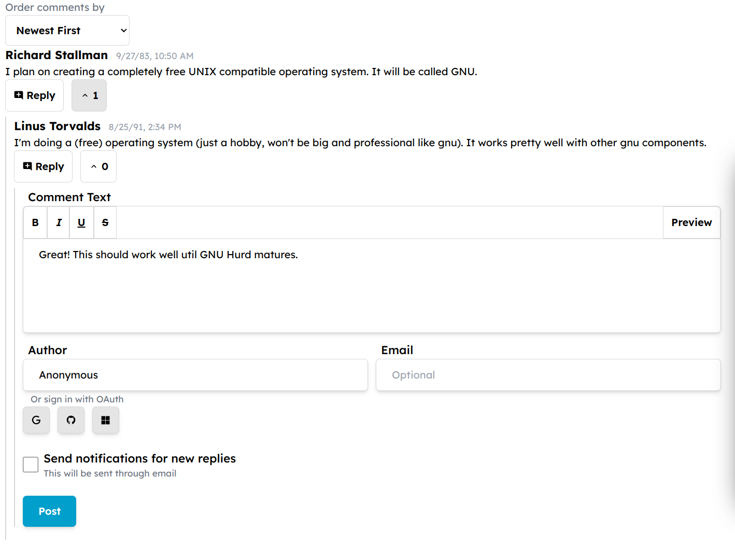735x560 pixels.
Task: Reply to Linus Torvalds' comment
Action: pos(44,166)
